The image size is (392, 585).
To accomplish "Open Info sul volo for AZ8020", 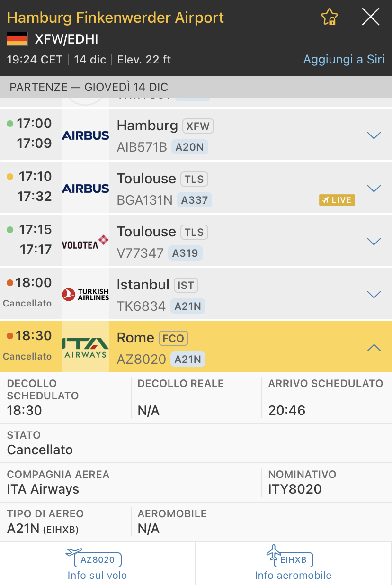I will (98, 566).
